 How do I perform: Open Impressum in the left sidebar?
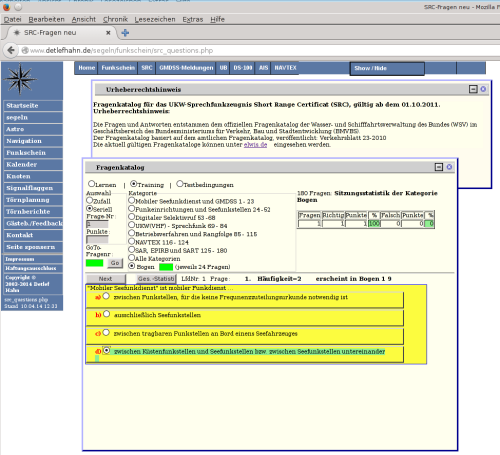pos(33,259)
